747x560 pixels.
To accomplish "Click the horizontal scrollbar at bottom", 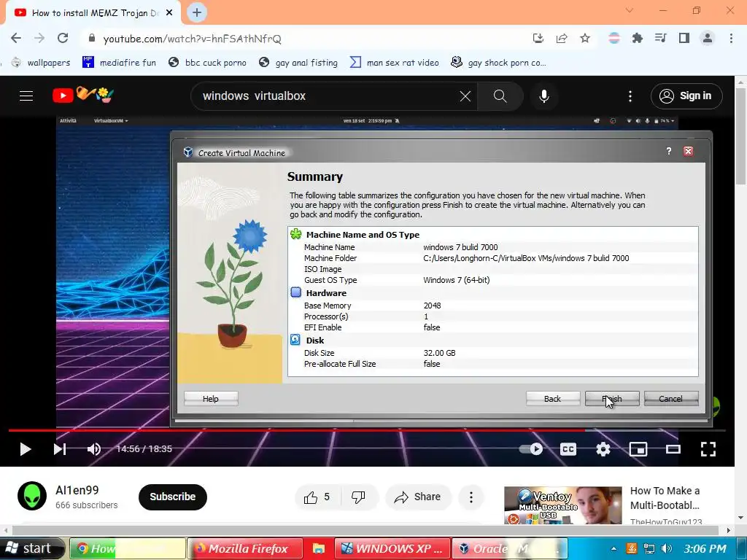I will tap(365, 530).
